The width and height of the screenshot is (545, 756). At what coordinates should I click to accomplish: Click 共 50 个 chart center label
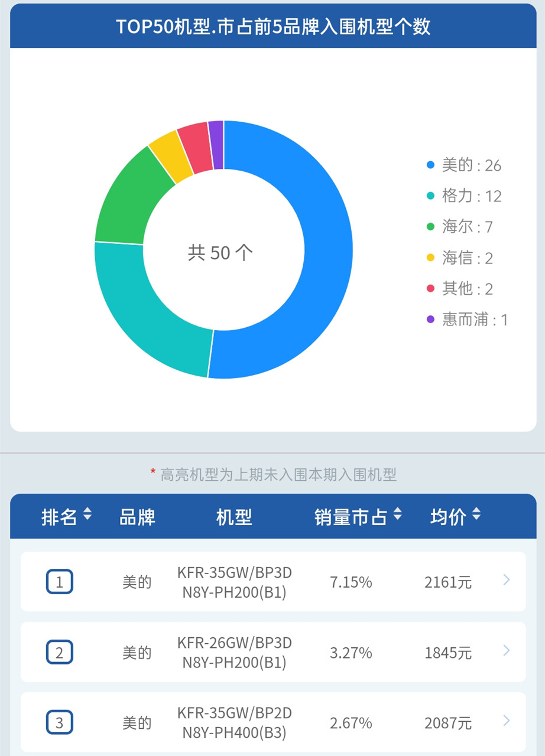(220, 253)
